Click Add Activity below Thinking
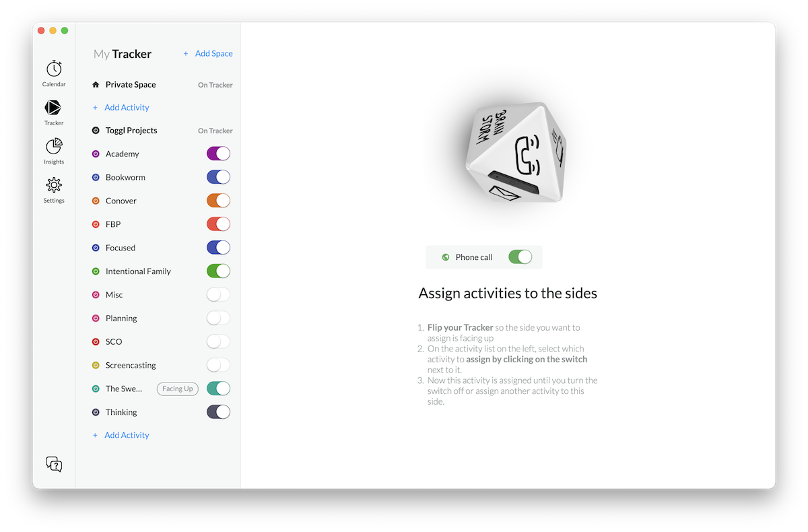The width and height of the screenshot is (808, 532). pos(121,435)
